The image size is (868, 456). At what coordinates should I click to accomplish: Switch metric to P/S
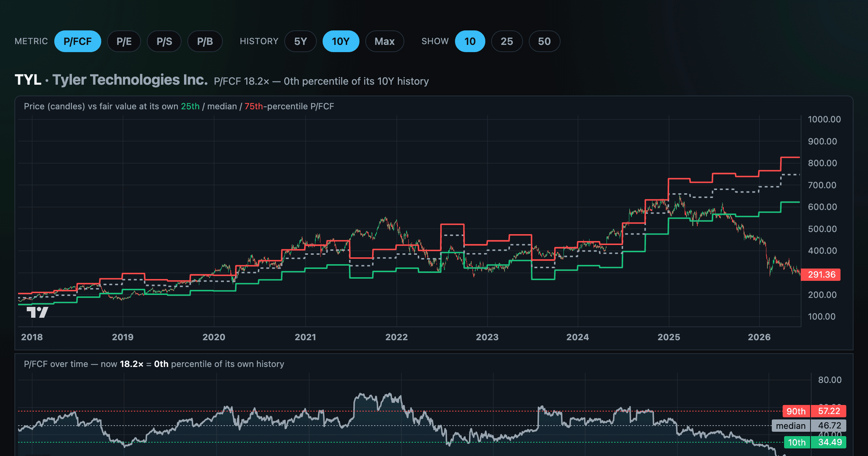pos(164,41)
